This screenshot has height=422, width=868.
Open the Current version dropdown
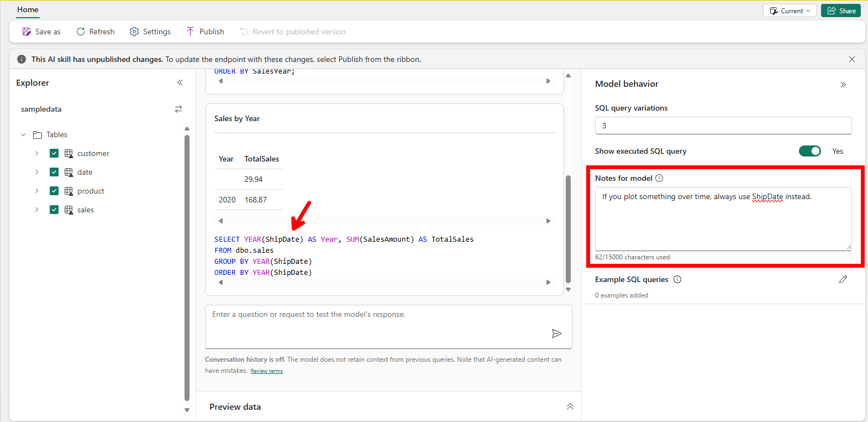coord(790,11)
